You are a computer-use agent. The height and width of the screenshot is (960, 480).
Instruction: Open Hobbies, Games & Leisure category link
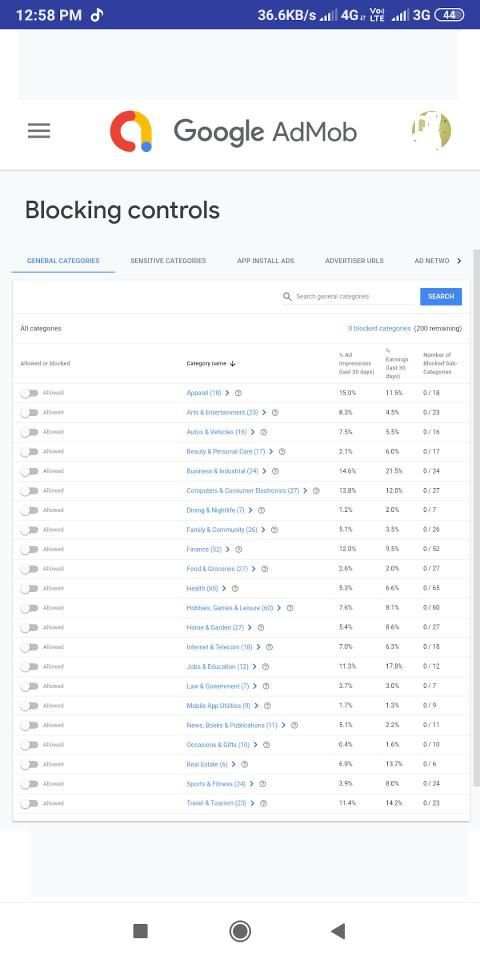pos(230,609)
